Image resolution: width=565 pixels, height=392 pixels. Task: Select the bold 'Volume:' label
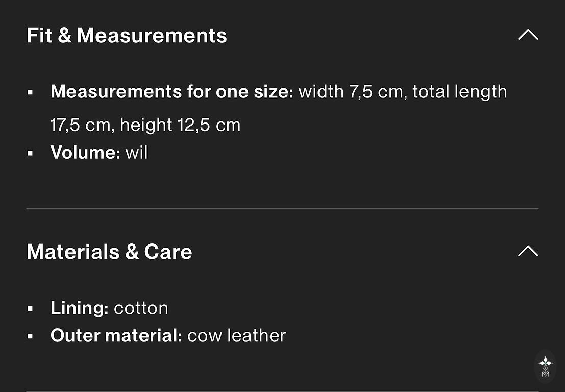coord(85,153)
